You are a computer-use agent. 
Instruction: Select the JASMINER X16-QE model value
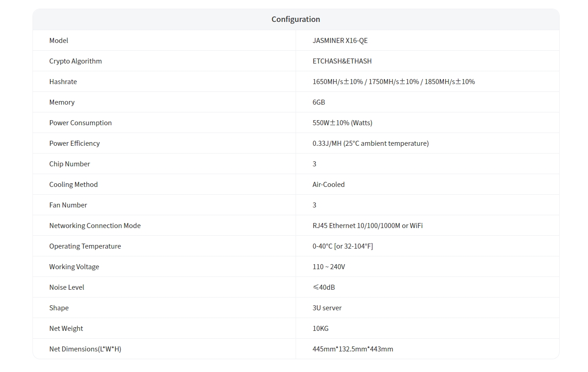pyautogui.click(x=340, y=41)
